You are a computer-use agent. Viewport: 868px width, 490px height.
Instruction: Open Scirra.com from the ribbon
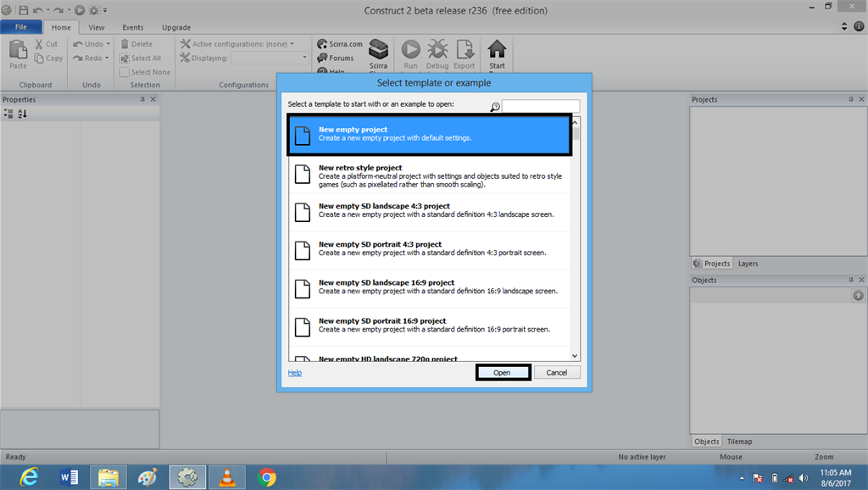(x=339, y=43)
